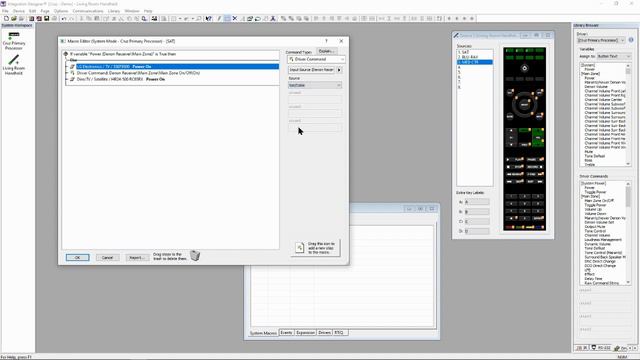The height and width of the screenshot is (360, 640).
Task: Click the blue info icon in Library Browser
Action: [x=631, y=40]
